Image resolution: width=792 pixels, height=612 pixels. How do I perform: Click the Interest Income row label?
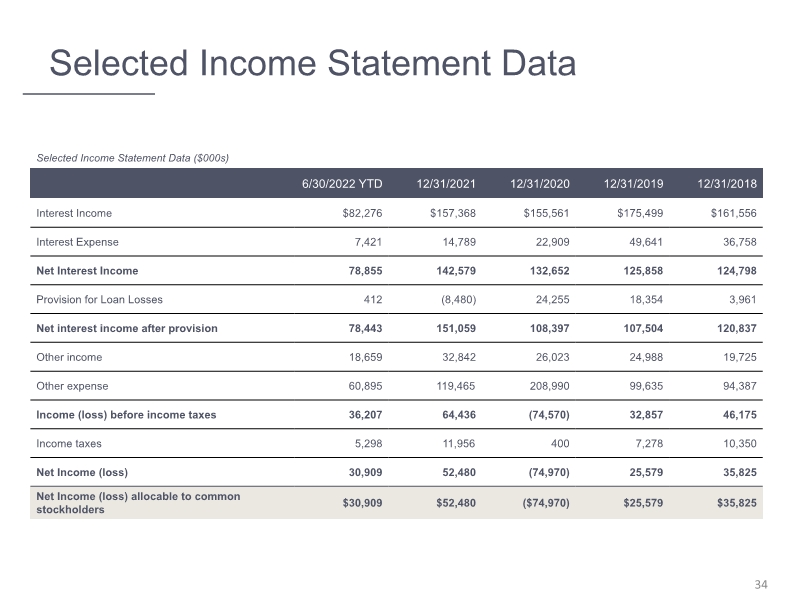pyautogui.click(x=74, y=213)
